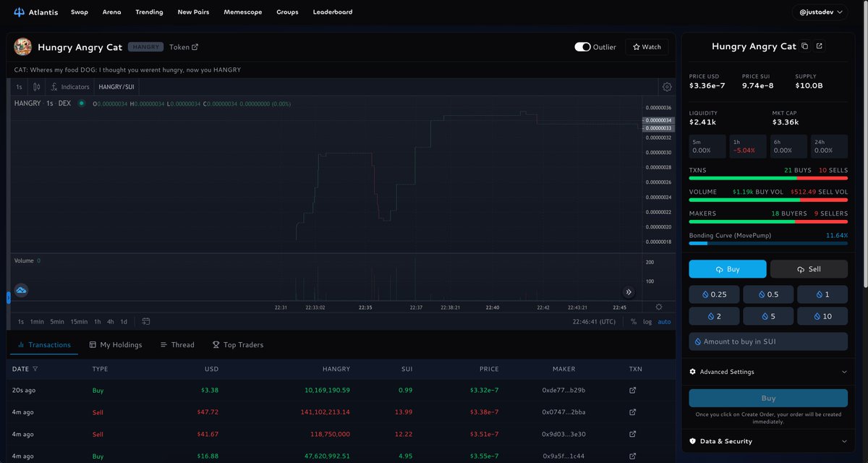868x463 pixels.
Task: Click the Bonding Curve progress bar
Action: click(768, 244)
